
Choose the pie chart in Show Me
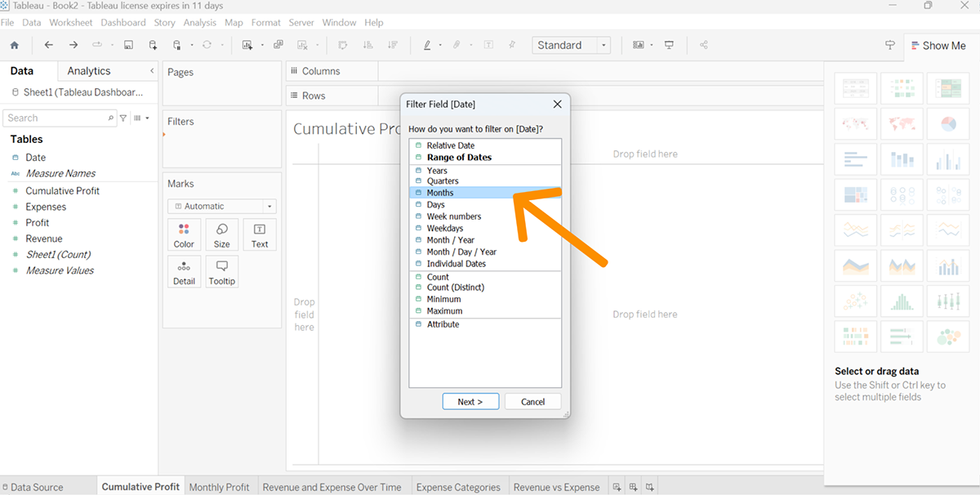click(947, 124)
